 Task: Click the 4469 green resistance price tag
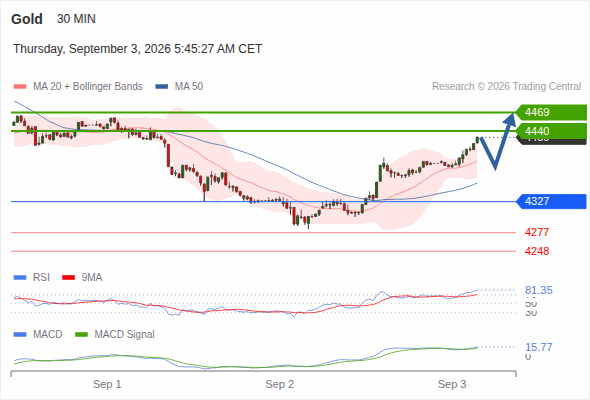tap(551, 112)
